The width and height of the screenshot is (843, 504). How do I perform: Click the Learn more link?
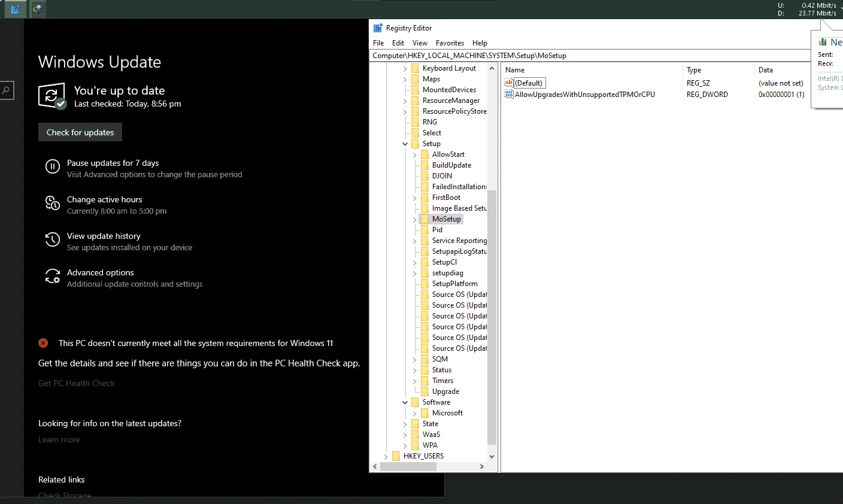59,439
